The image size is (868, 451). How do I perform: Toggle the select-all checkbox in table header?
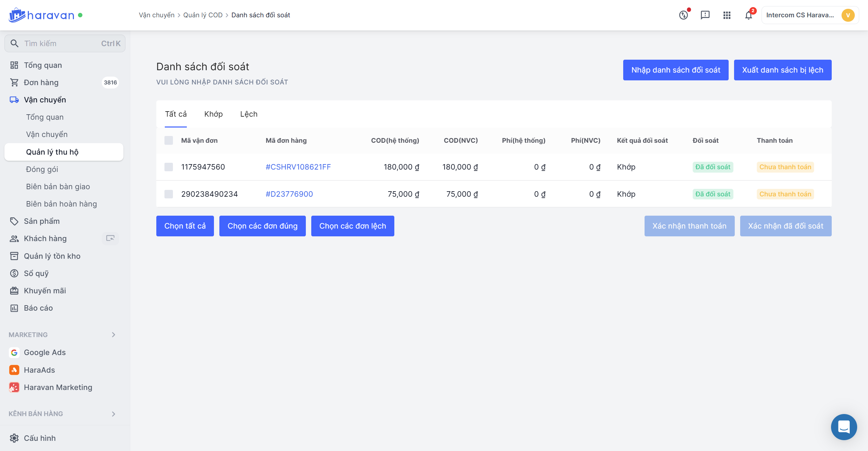click(x=169, y=140)
